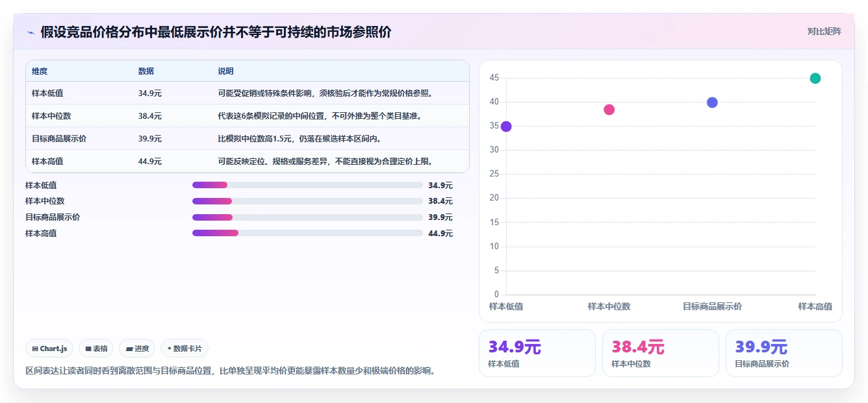Click the lightning icon beside the page title

[31, 32]
